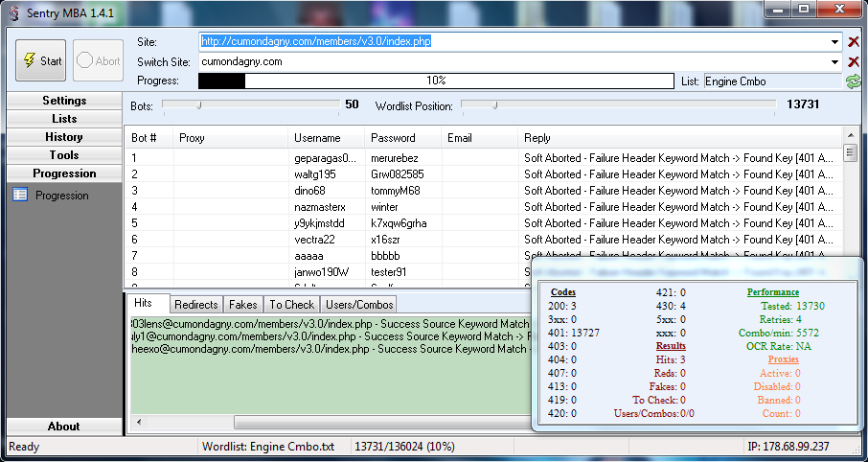Open the Tools section in sidebar
This screenshot has height=462, width=868.
point(64,155)
